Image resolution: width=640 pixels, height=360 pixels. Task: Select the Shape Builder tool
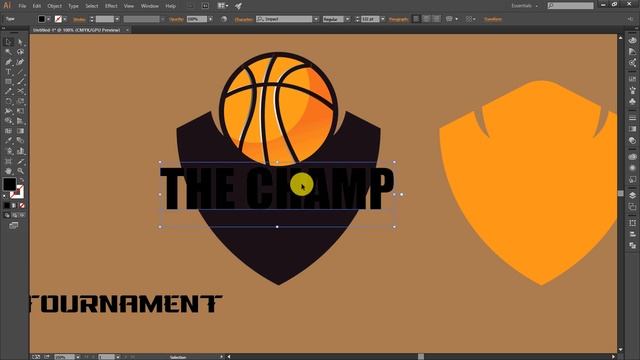pyautogui.click(x=8, y=121)
